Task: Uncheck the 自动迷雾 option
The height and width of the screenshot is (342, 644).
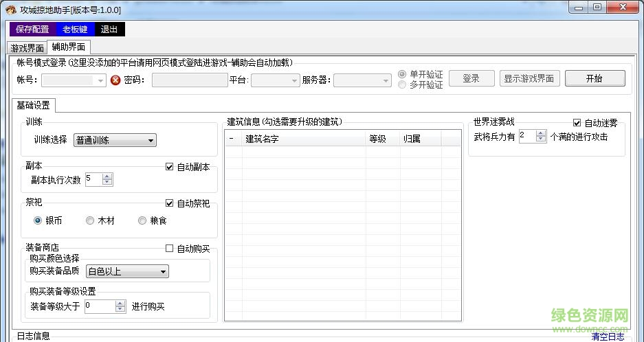Action: click(577, 123)
